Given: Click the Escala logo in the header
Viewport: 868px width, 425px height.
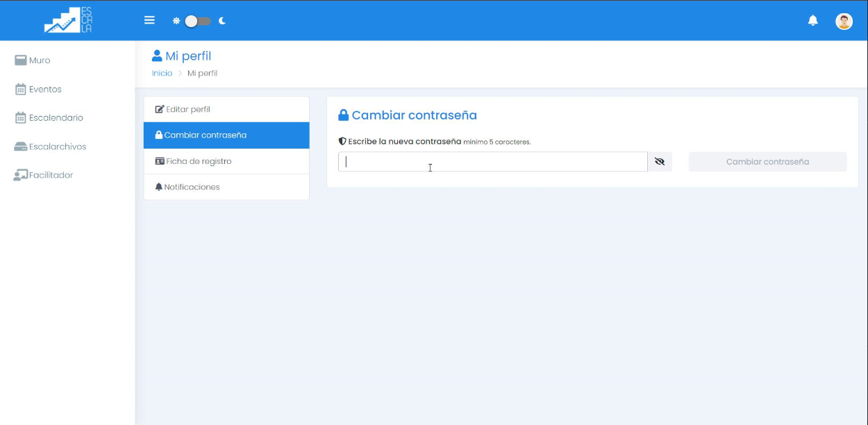Looking at the screenshot, I should (x=67, y=20).
